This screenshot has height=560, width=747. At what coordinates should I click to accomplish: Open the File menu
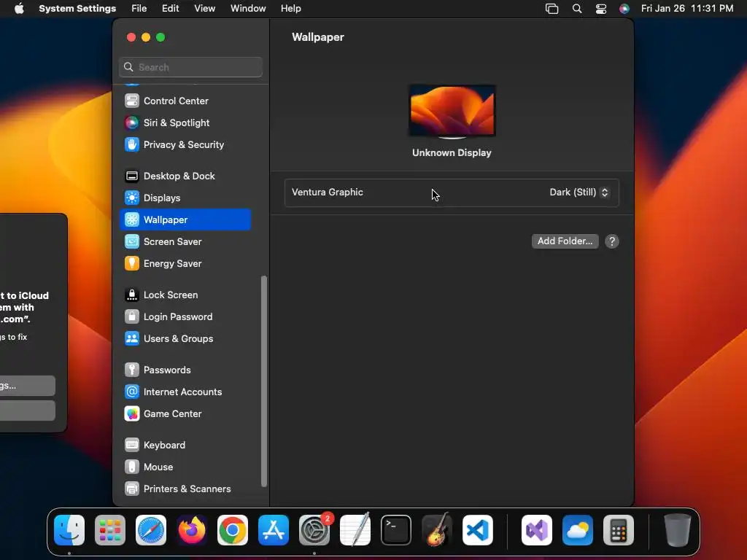pyautogui.click(x=139, y=9)
